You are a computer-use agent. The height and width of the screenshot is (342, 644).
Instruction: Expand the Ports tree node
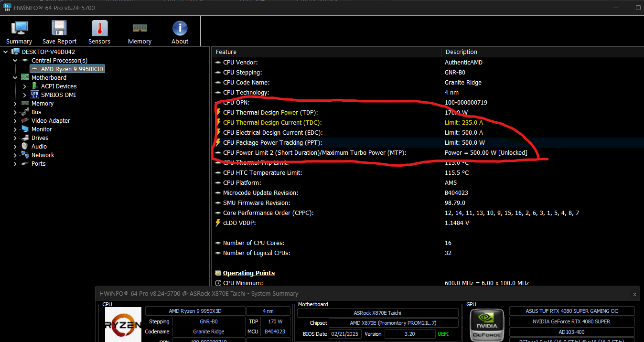point(15,163)
